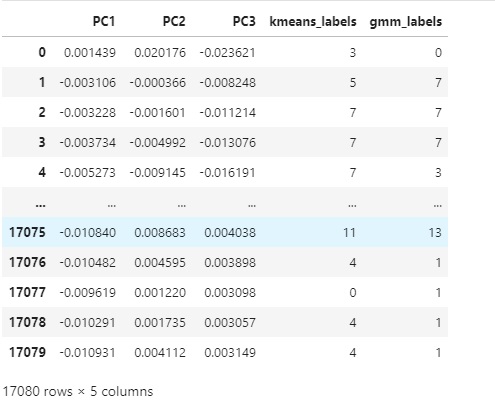Click the PC2 column header
This screenshot has height=405, width=495.
(174, 22)
